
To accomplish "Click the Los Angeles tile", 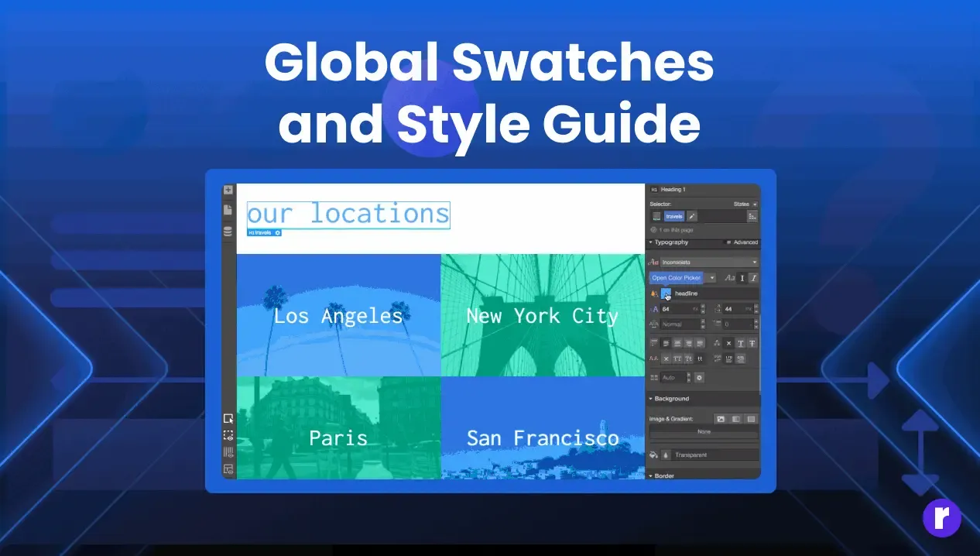I will pos(338,315).
